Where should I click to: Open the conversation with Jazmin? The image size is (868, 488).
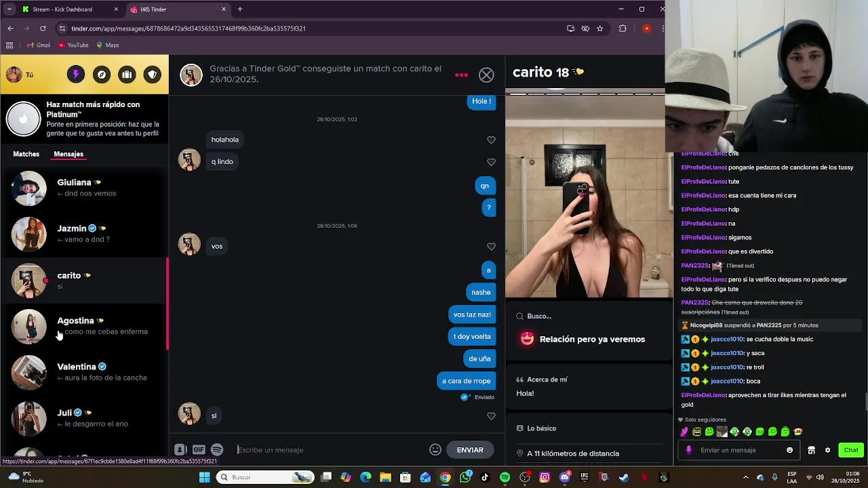click(x=84, y=234)
